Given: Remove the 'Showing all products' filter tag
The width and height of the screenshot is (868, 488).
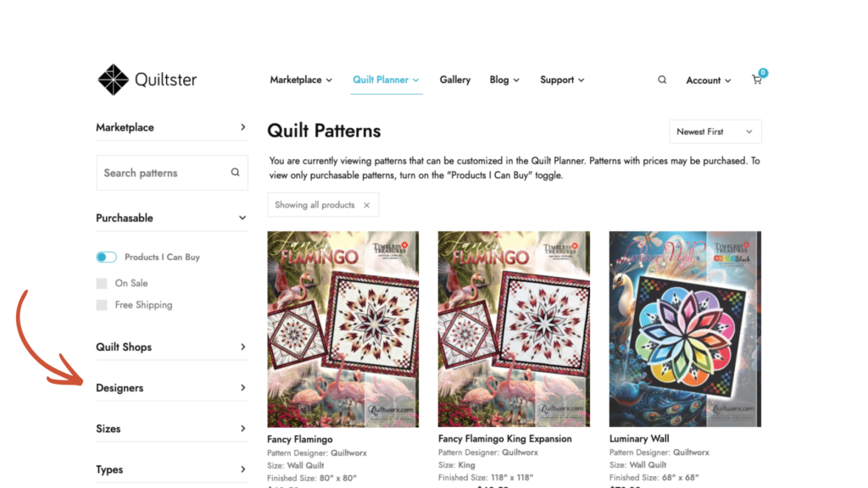Looking at the screenshot, I should [366, 205].
